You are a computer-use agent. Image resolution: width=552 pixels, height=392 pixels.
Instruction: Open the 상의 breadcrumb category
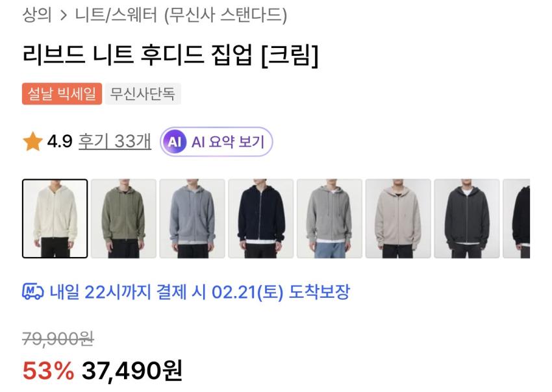tap(37, 15)
